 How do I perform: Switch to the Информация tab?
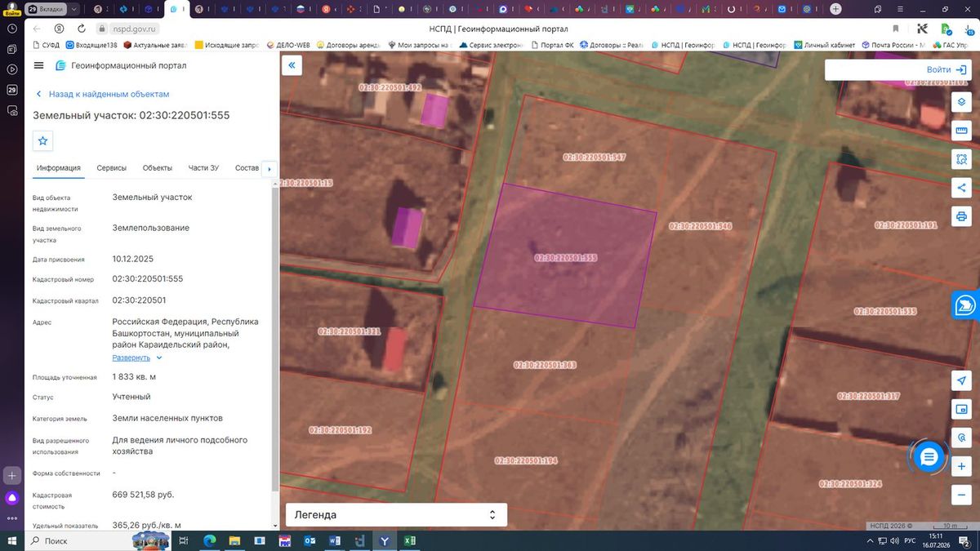[58, 168]
